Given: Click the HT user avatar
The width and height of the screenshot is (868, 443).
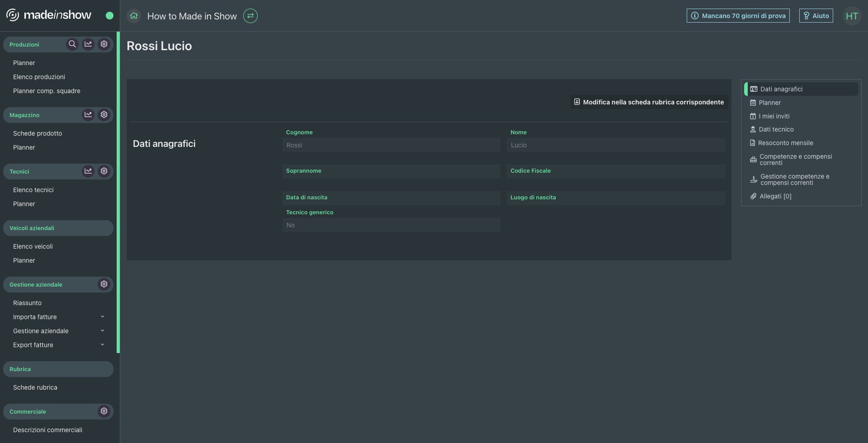Looking at the screenshot, I should click(852, 16).
